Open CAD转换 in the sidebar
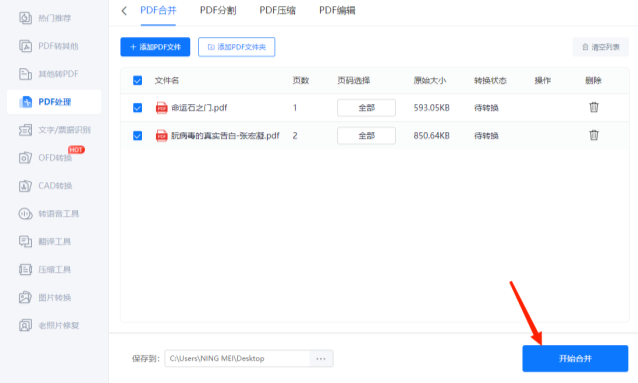 click(54, 186)
